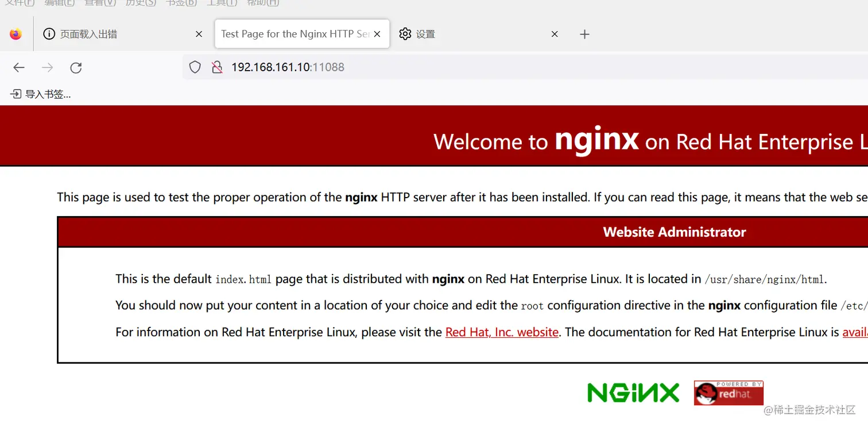The height and width of the screenshot is (428, 868).
Task: Switch to the 设置 settings tab
Action: point(479,34)
